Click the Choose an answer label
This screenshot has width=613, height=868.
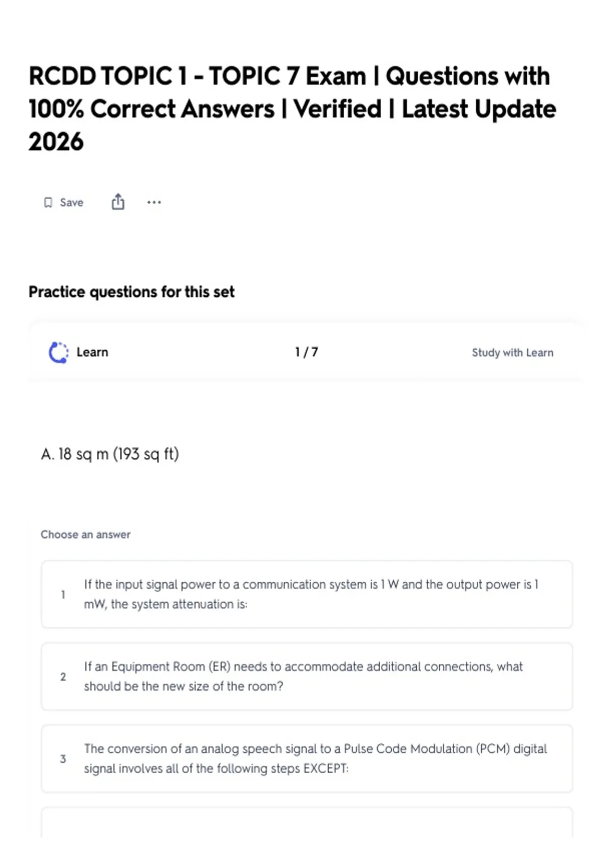click(x=85, y=535)
